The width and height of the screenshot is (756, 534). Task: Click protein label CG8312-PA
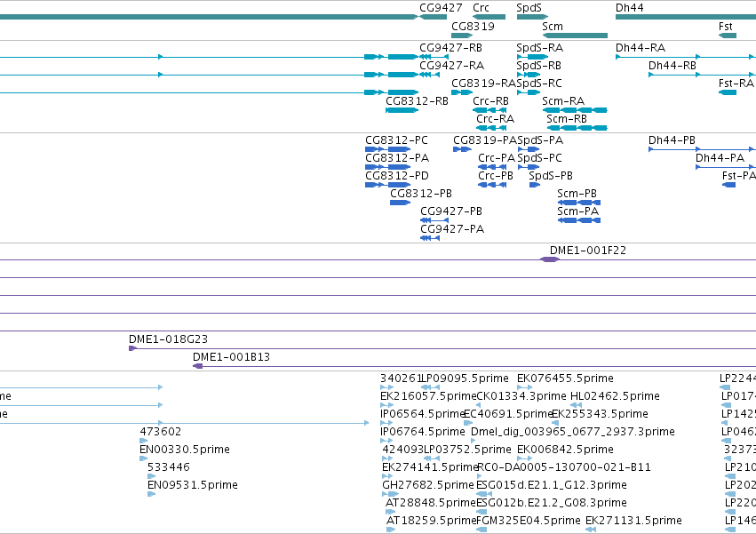click(x=397, y=158)
